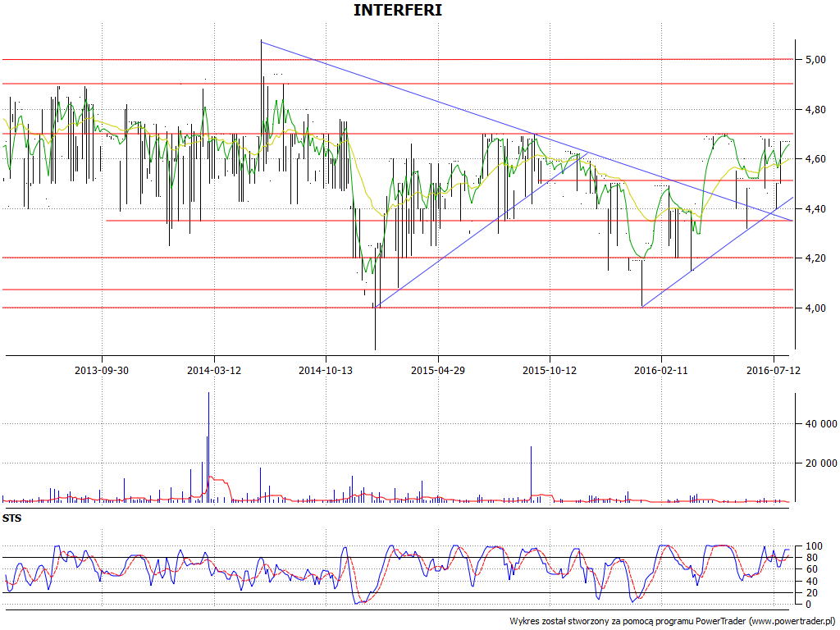Click the 40 000 volume axis label
This screenshot has width=840, height=630.
pos(821,424)
